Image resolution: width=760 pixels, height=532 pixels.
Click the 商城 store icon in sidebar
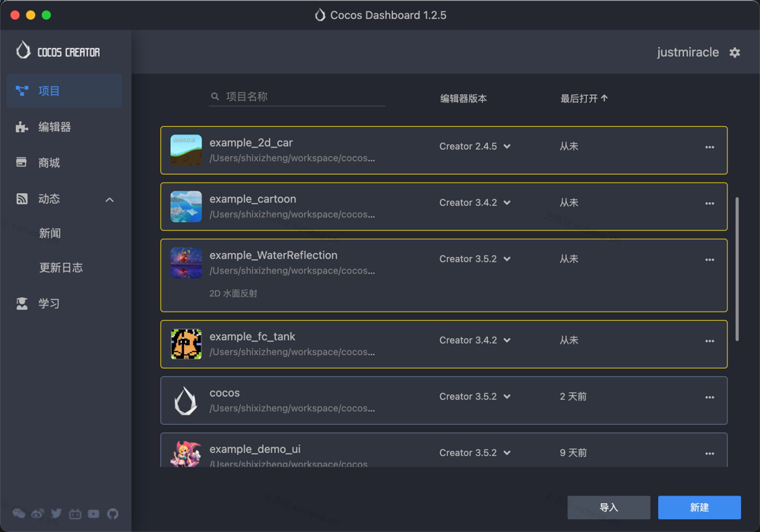pyautogui.click(x=21, y=163)
